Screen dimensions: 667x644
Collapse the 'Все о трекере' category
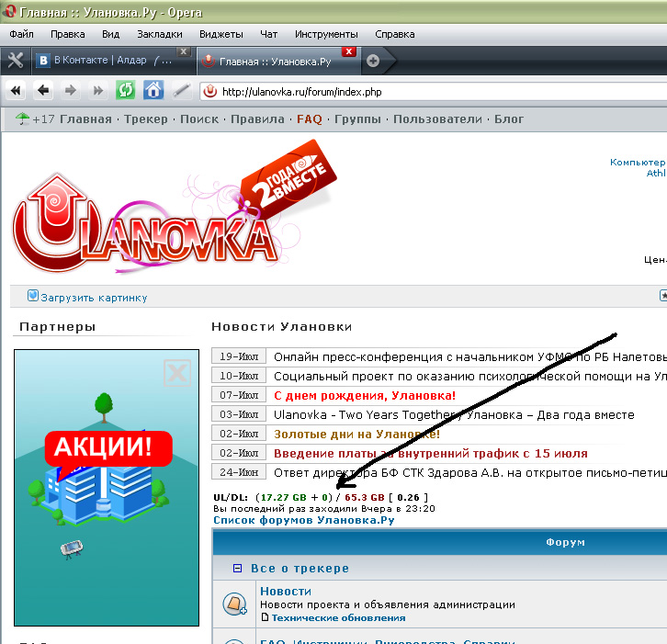(237, 569)
